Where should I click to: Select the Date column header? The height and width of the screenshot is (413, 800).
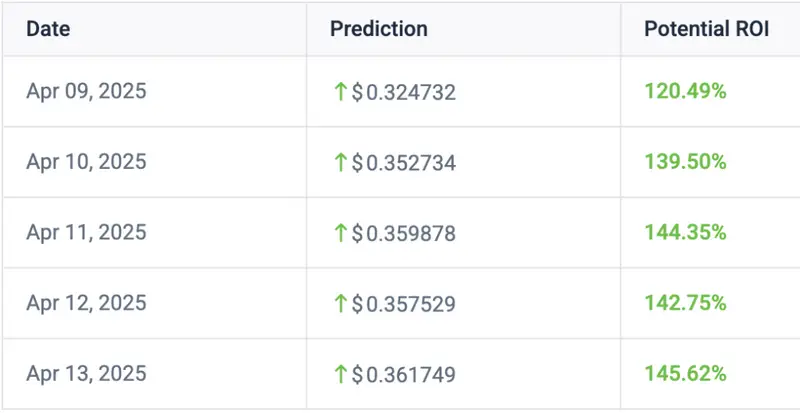[x=48, y=29]
